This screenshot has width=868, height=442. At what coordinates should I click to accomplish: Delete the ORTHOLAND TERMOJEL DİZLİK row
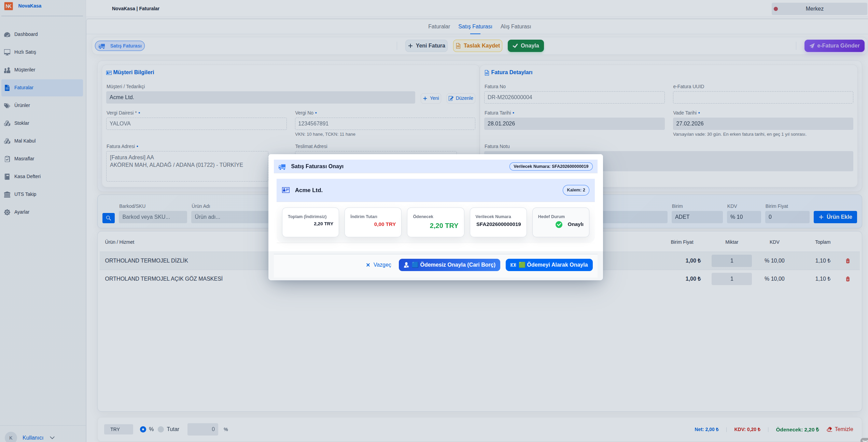848,261
